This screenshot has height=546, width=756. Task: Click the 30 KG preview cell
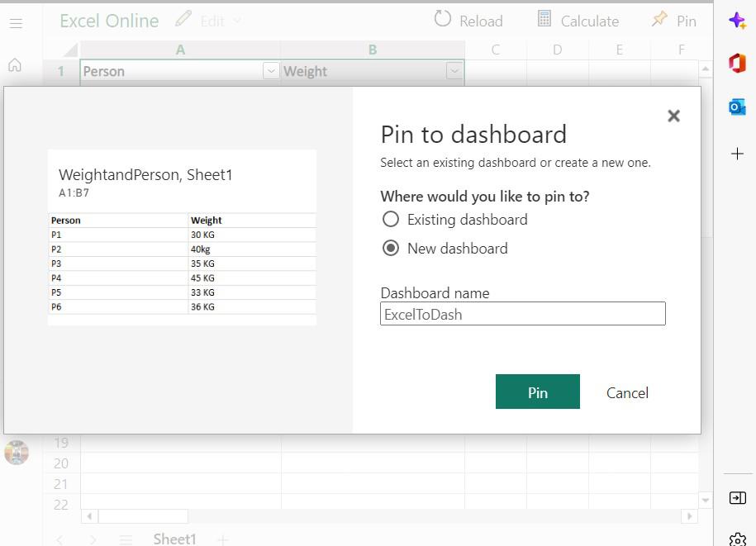pos(252,235)
